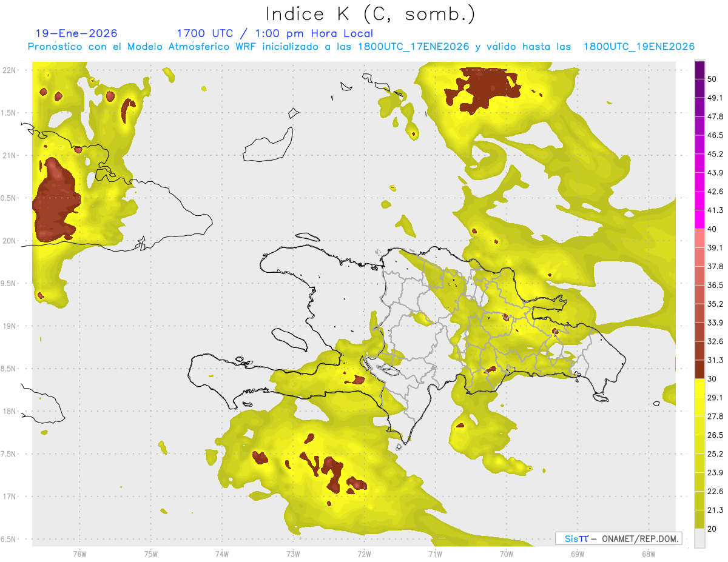Image resolution: width=728 pixels, height=562 pixels.
Task: Click legend value '22.6'
Action: coord(715,491)
